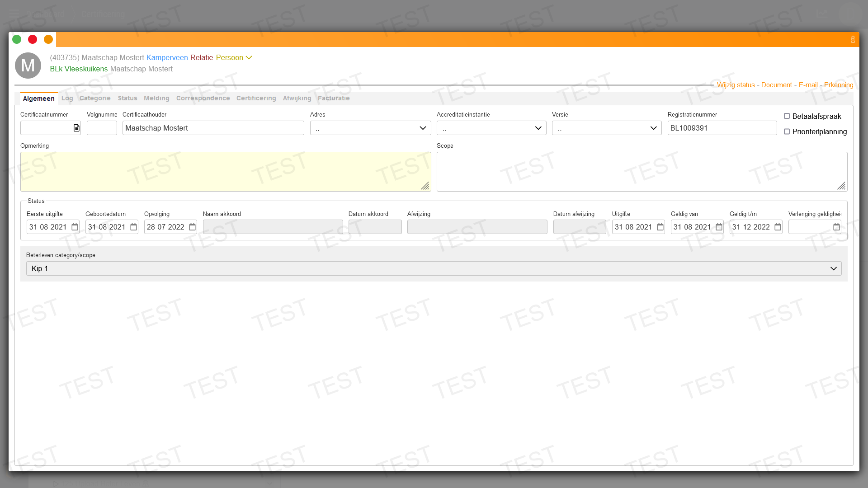Switch to the Certificering tab

tap(256, 98)
